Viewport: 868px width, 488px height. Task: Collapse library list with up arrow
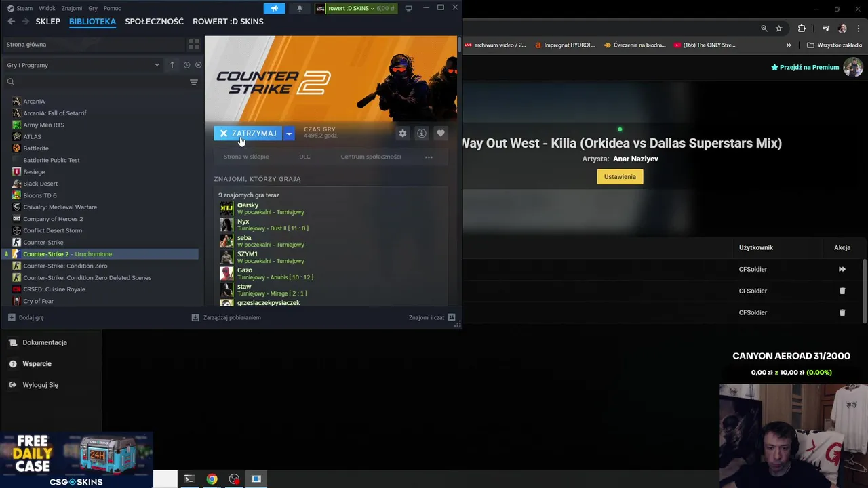pos(172,65)
